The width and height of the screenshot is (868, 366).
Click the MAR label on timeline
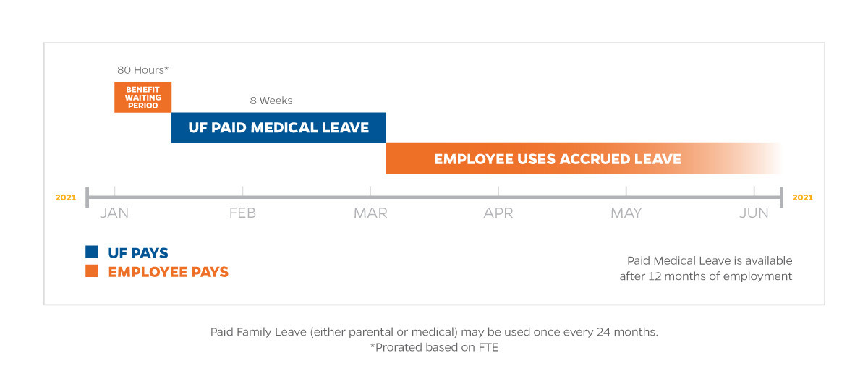point(370,213)
